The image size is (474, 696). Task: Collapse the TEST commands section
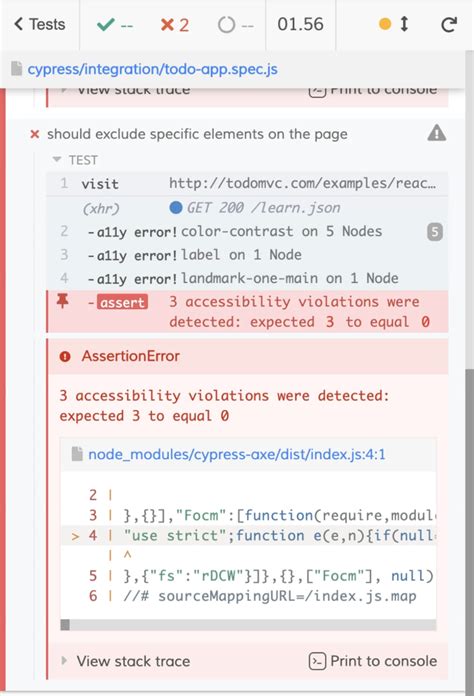pos(75,160)
